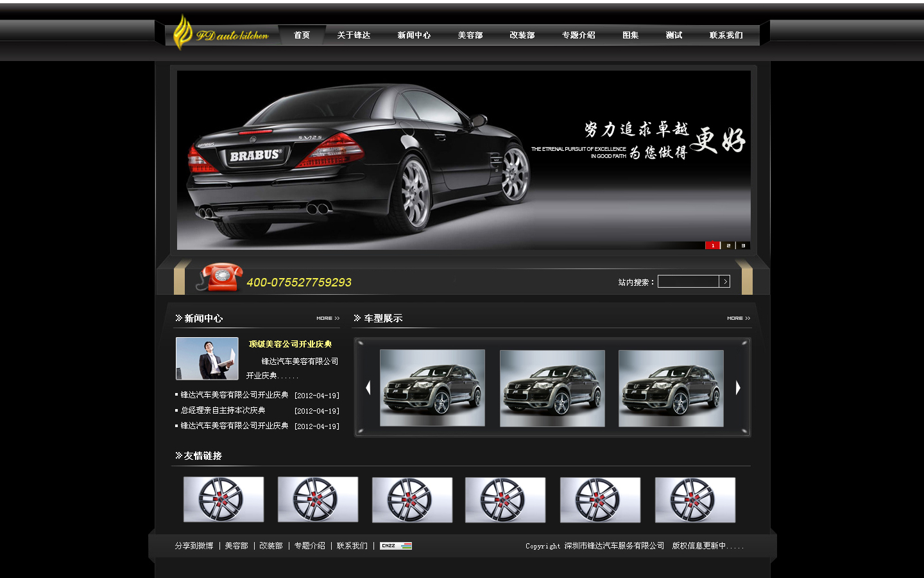
Task: Click footer link 美容部
Action: 236,546
